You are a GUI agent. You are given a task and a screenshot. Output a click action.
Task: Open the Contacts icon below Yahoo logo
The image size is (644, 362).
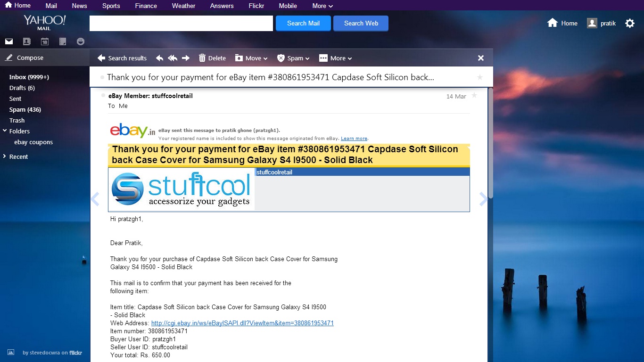[x=26, y=41]
